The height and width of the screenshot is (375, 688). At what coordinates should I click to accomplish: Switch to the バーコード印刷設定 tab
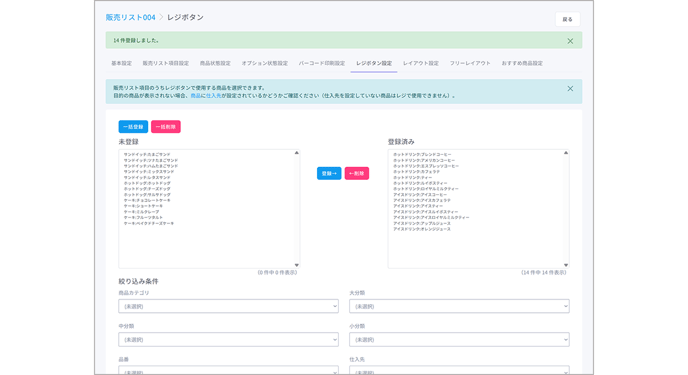[322, 63]
